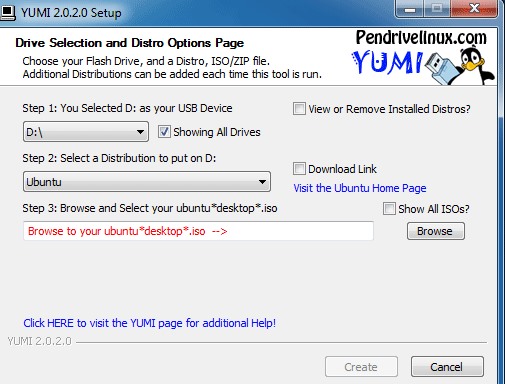The image size is (505, 384).
Task: Click the disabled maximize window button
Action: pos(437,9)
